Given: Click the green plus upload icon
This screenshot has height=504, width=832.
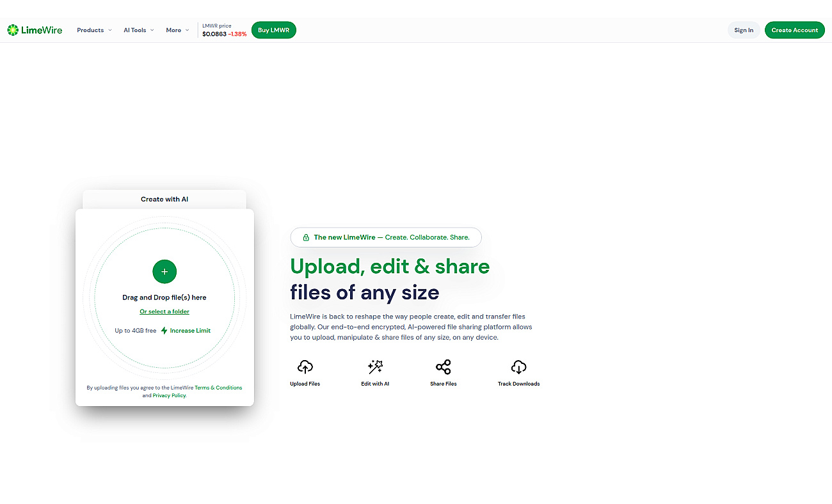Looking at the screenshot, I should tap(164, 272).
